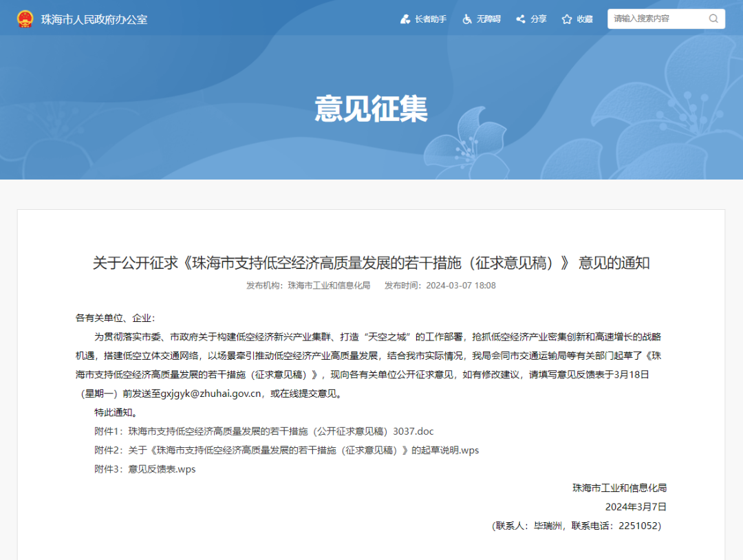This screenshot has height=560, width=743.
Task: Click the article title about 低空经济高质量发展
Action: pos(371,263)
